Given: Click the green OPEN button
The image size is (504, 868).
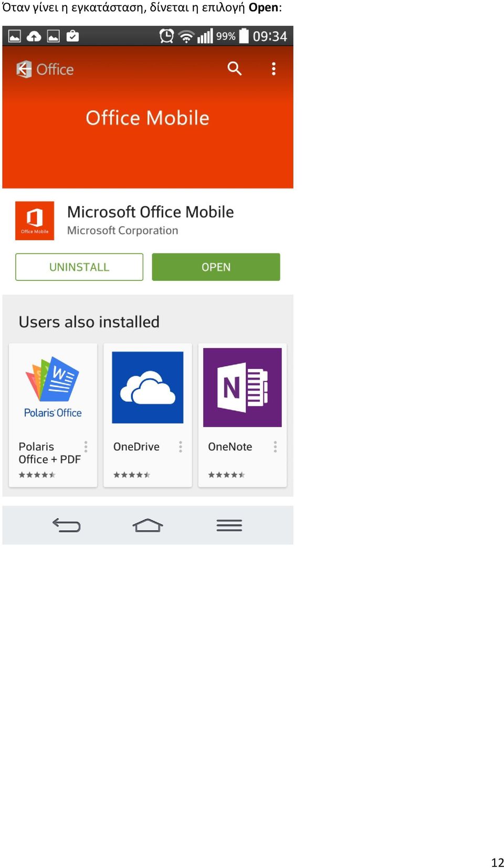Looking at the screenshot, I should pos(216,267).
